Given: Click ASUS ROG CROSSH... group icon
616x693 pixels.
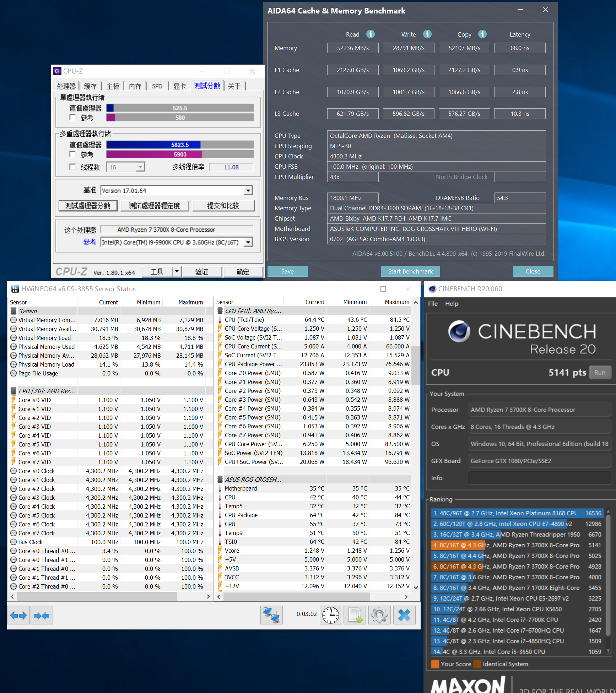Looking at the screenshot, I should (x=220, y=480).
